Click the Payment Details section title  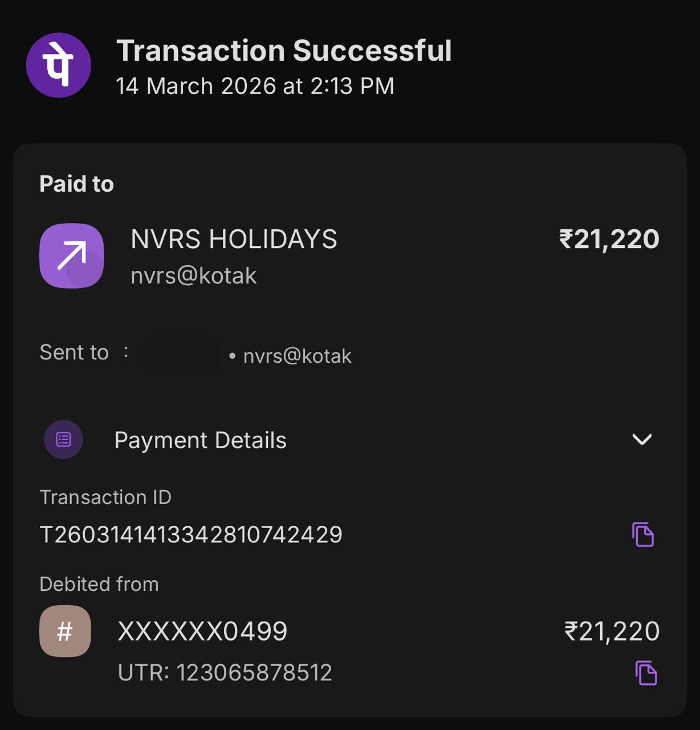[200, 440]
